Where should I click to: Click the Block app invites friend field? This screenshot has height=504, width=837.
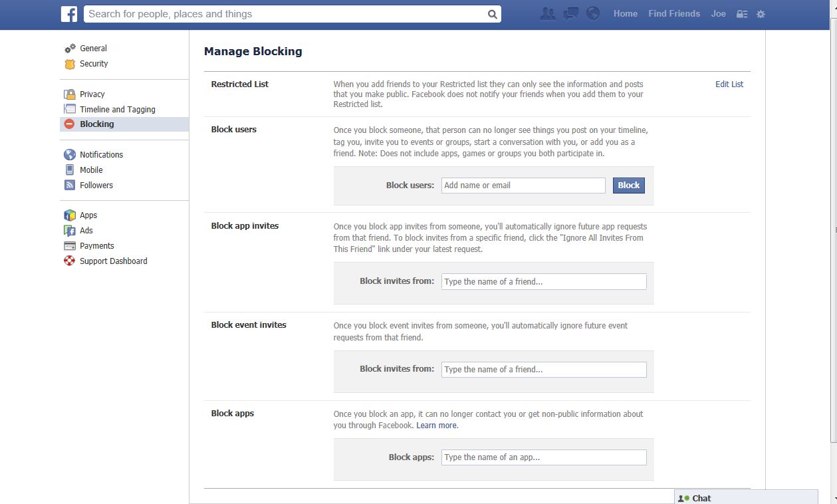(x=544, y=281)
